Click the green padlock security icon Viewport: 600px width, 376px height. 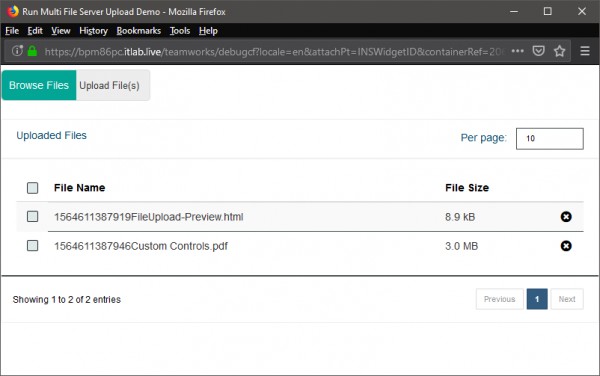tap(33, 51)
